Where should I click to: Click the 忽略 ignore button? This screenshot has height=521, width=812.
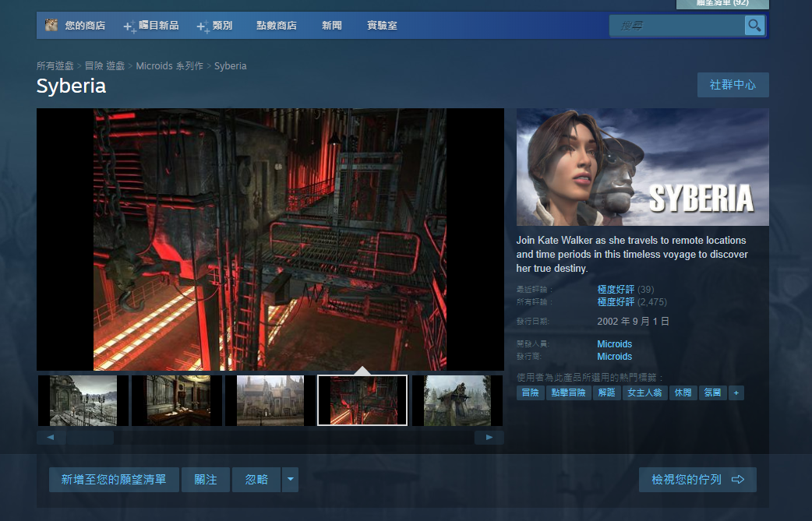pos(256,480)
